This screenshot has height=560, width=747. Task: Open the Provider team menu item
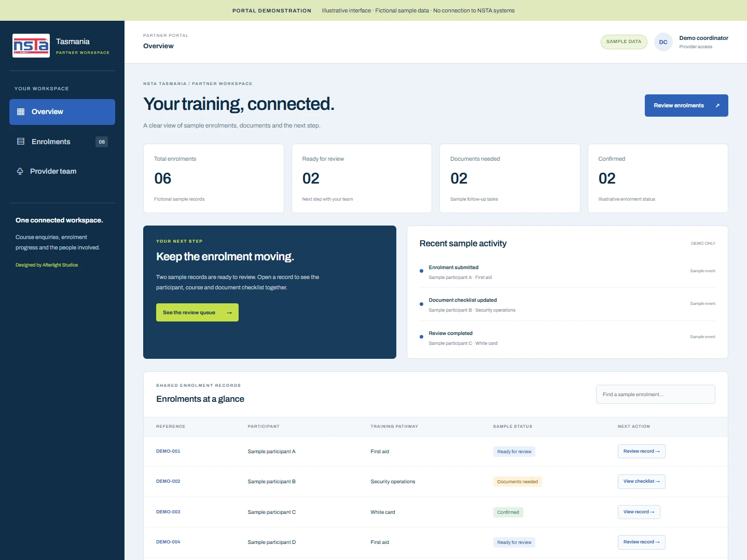click(x=62, y=171)
